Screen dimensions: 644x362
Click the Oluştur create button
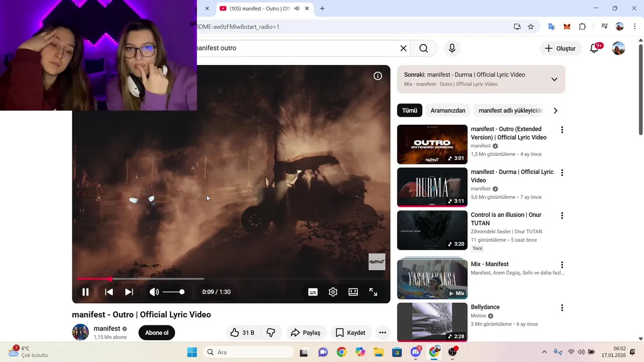(x=560, y=48)
